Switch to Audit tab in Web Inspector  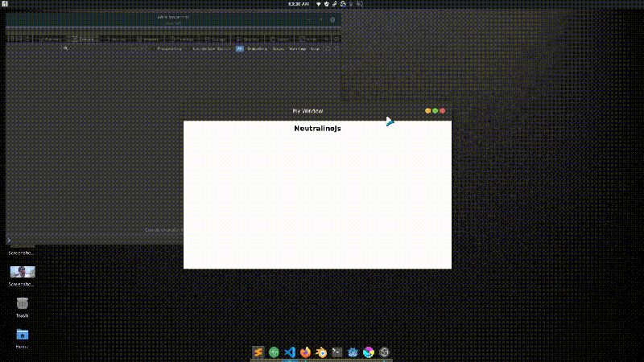(308, 39)
